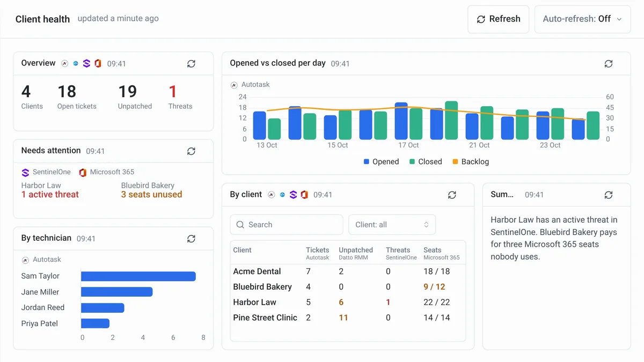The image size is (644, 362).
Task: Click the Refresh button at the top
Action: 499,19
